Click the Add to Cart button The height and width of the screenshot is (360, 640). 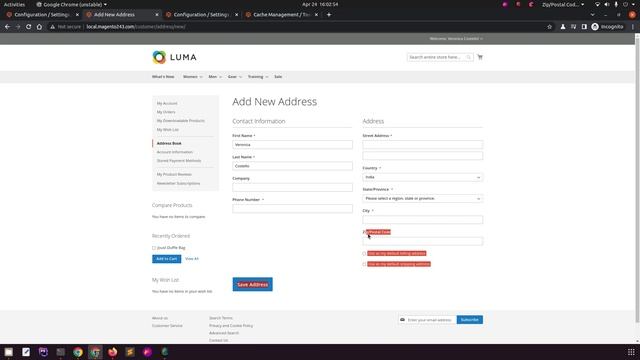pos(167,259)
